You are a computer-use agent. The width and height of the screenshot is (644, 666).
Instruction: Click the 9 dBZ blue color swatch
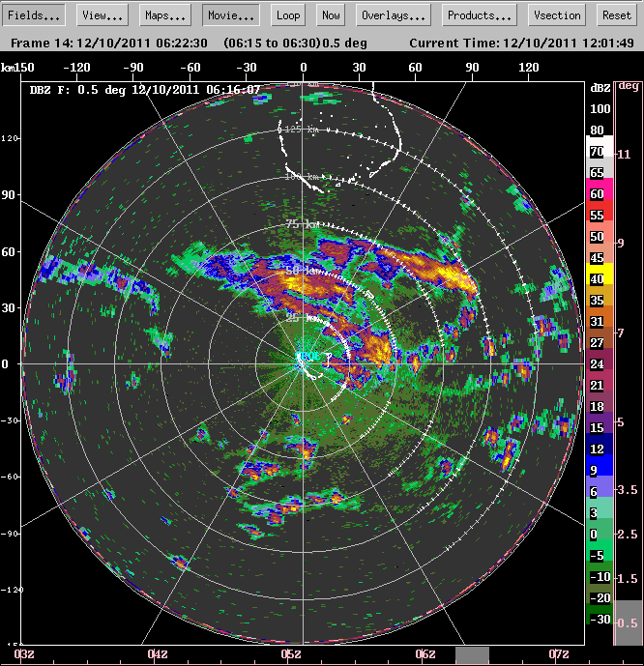click(600, 465)
